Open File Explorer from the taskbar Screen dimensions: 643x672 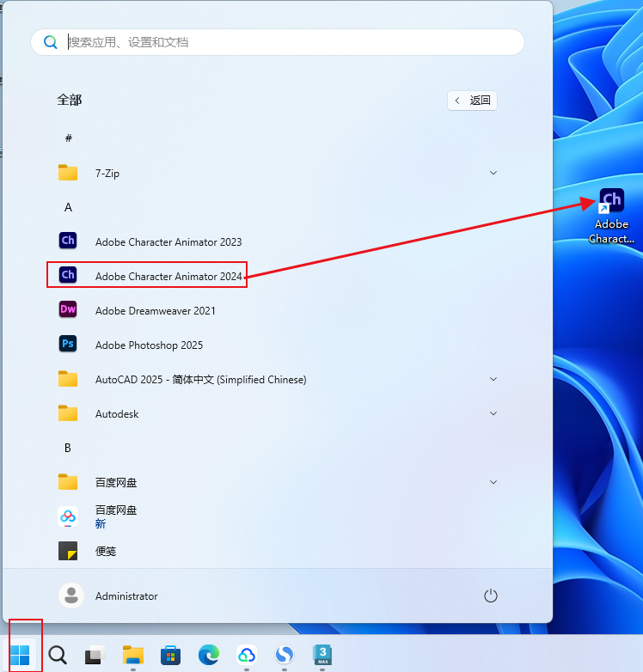click(x=133, y=655)
